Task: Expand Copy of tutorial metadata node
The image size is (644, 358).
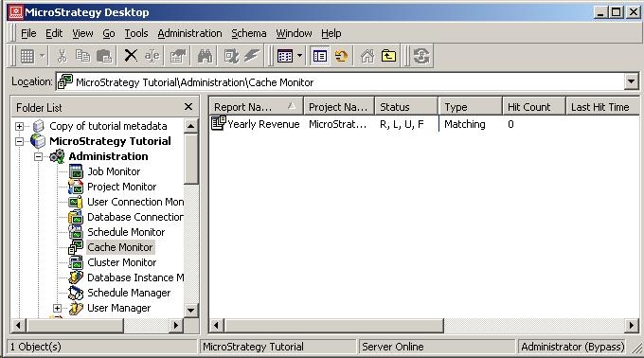Action: tap(19, 126)
